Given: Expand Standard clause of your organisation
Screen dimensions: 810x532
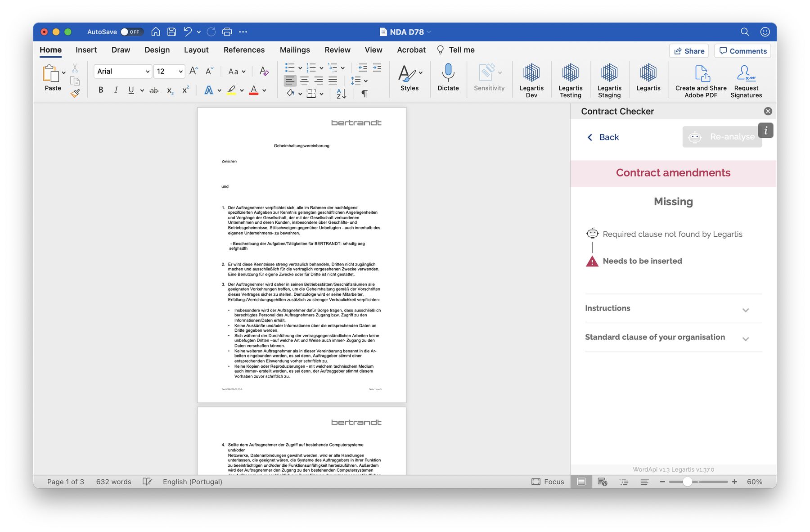Looking at the screenshot, I should pyautogui.click(x=673, y=338).
